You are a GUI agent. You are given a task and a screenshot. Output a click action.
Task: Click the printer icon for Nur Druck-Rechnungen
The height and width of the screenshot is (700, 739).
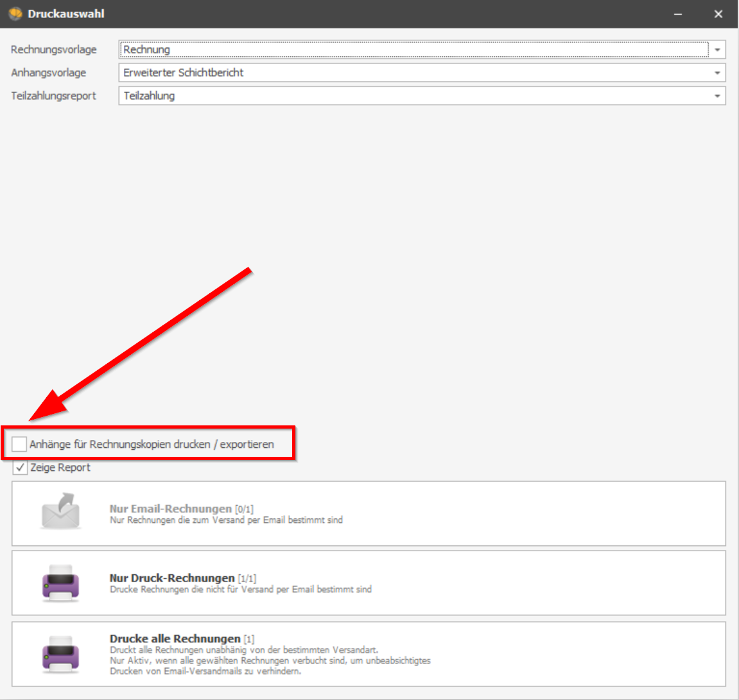[x=60, y=583]
